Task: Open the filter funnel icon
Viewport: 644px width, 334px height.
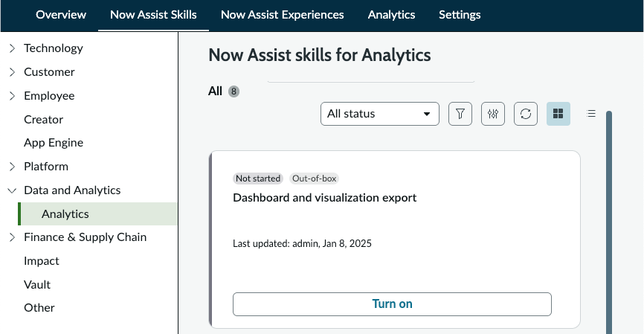Action: (460, 114)
